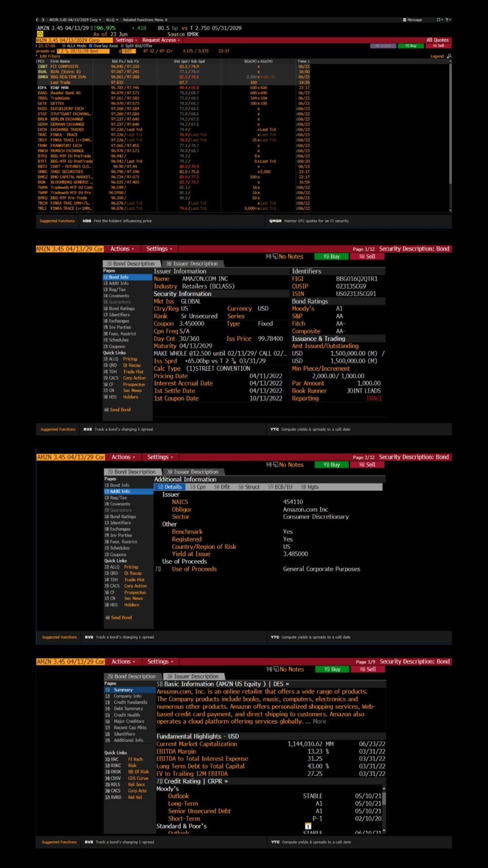
Task: Open the Request Access dropdown
Action: 161,40
